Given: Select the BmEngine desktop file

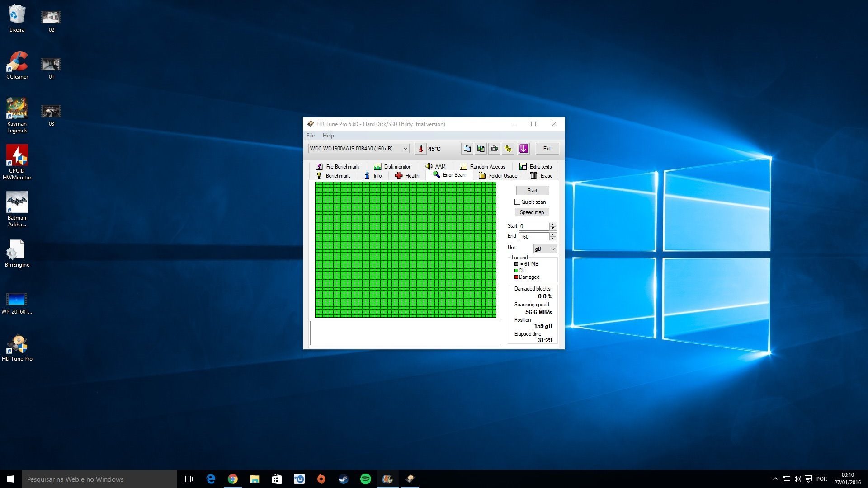Looking at the screenshot, I should [17, 253].
